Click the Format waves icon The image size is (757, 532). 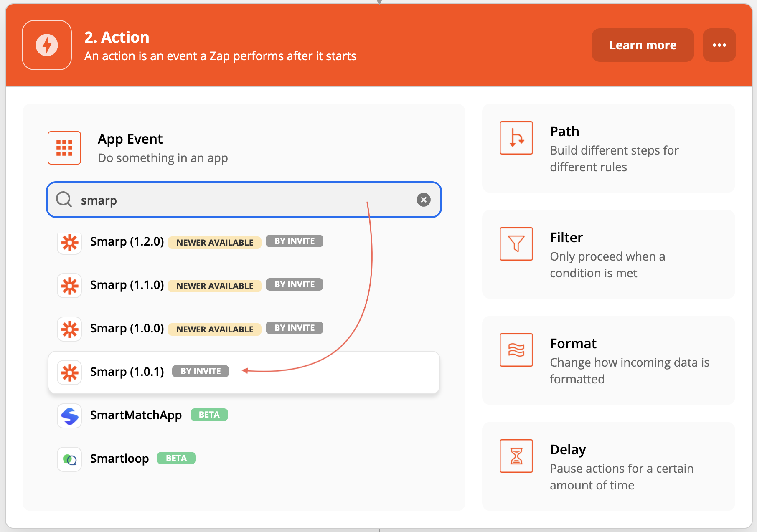[516, 350]
